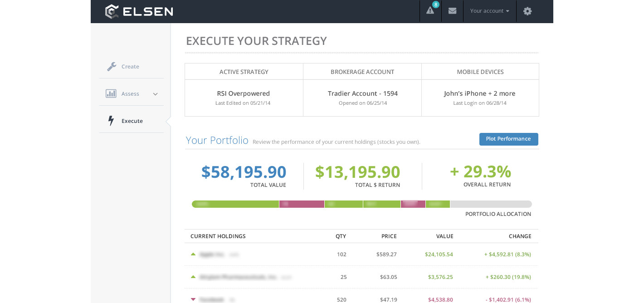Viewport: 644px width, 303px height.
Task: Click first red allocation bar segment
Action: pos(302,204)
